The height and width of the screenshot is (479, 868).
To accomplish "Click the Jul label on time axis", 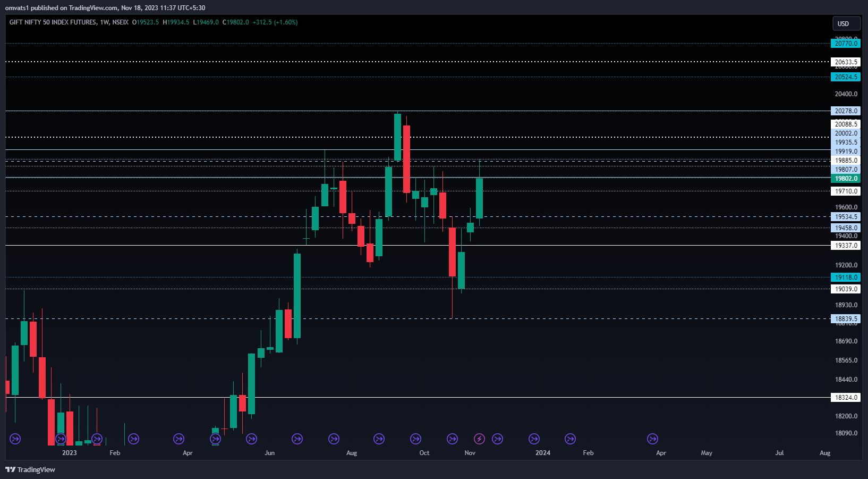I will coord(779,453).
